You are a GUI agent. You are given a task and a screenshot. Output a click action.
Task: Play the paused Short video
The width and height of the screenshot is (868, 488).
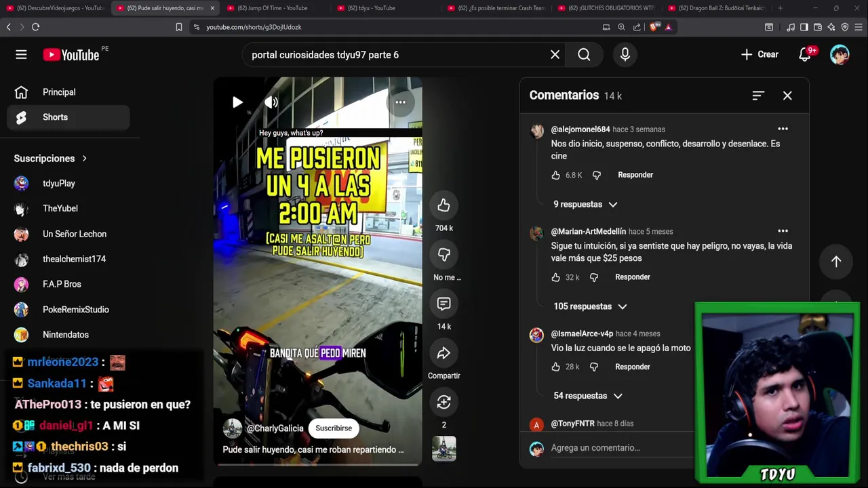pyautogui.click(x=237, y=102)
